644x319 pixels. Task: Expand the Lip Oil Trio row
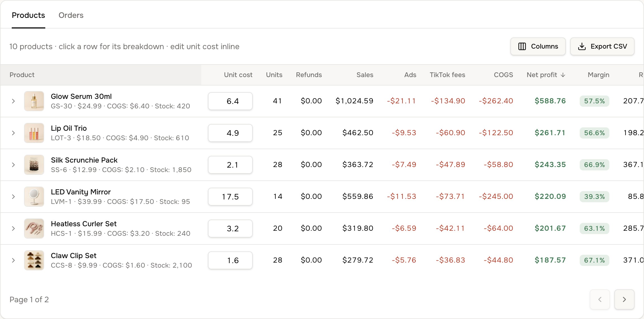pyautogui.click(x=13, y=133)
